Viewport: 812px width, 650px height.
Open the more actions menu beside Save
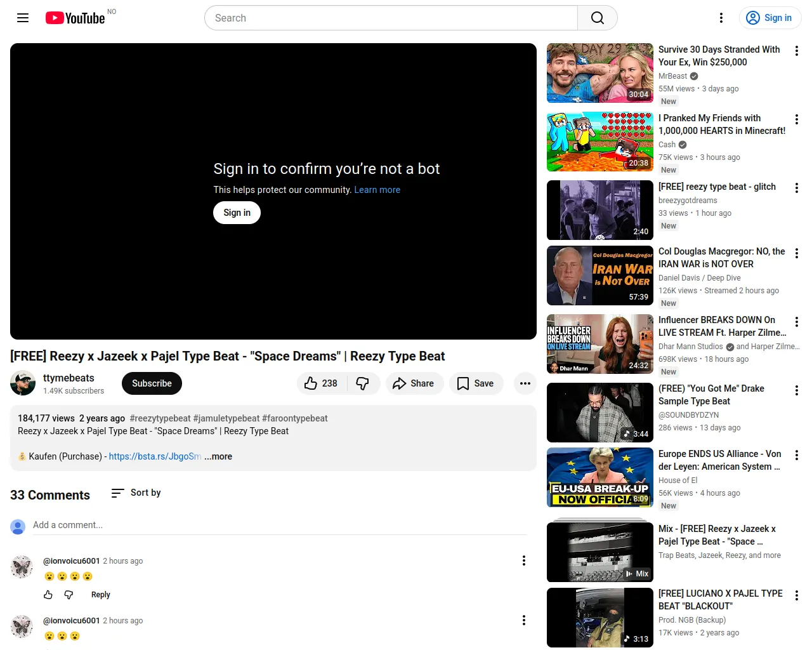click(525, 383)
